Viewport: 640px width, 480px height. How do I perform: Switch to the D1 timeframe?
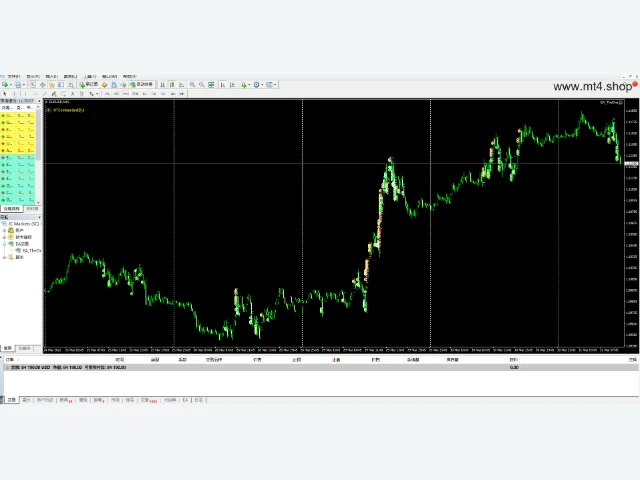(x=163, y=93)
